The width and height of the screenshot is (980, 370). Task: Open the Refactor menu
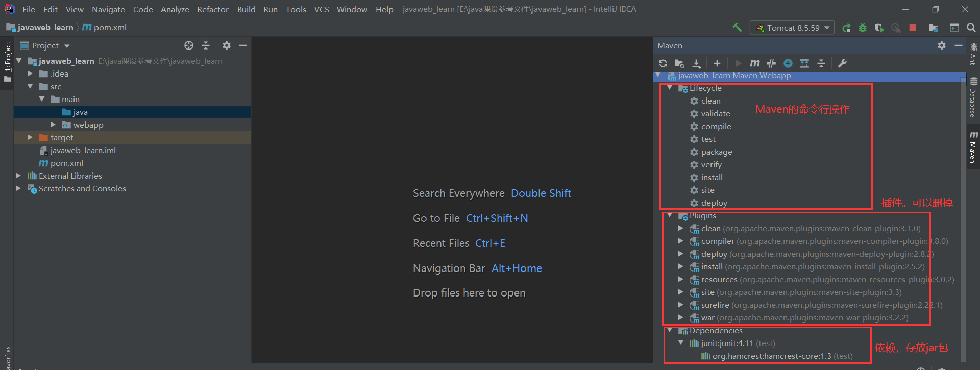pos(212,9)
